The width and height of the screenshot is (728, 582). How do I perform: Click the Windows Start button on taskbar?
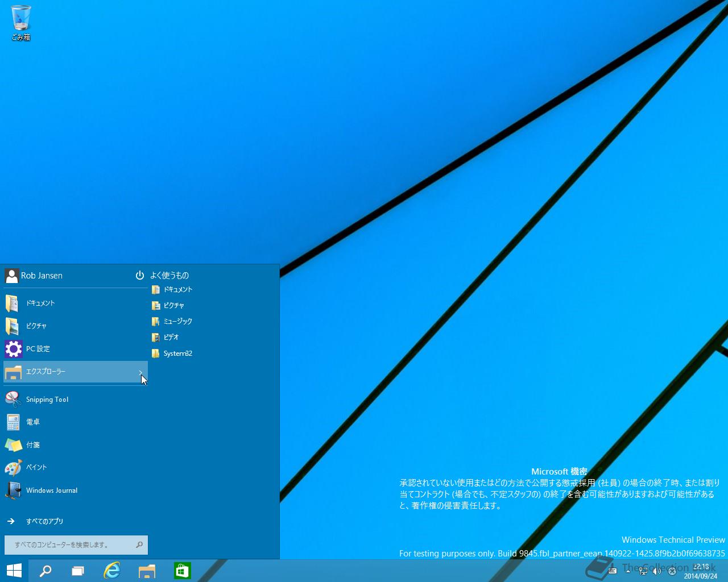[14, 571]
